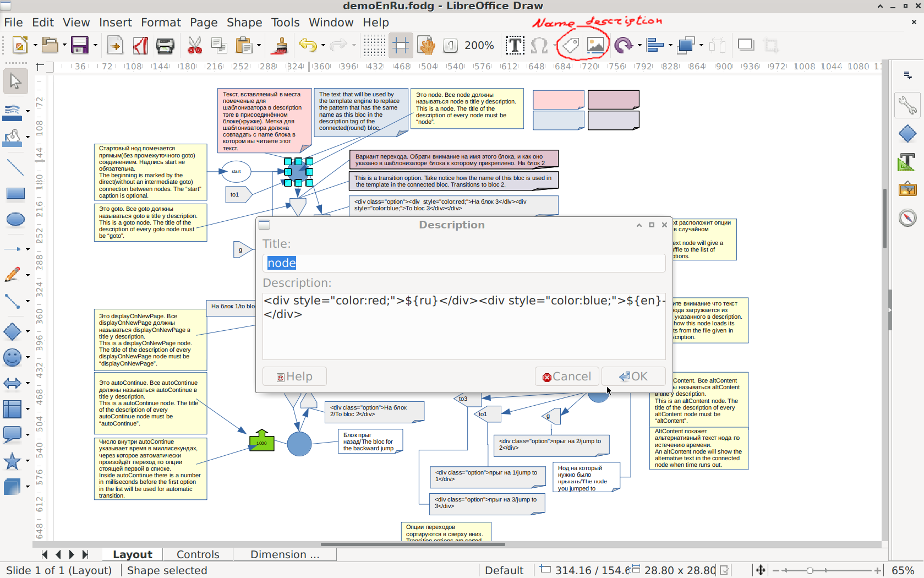Screen dimensions: 924x578
Task: Click the Description text area
Action: (464, 326)
